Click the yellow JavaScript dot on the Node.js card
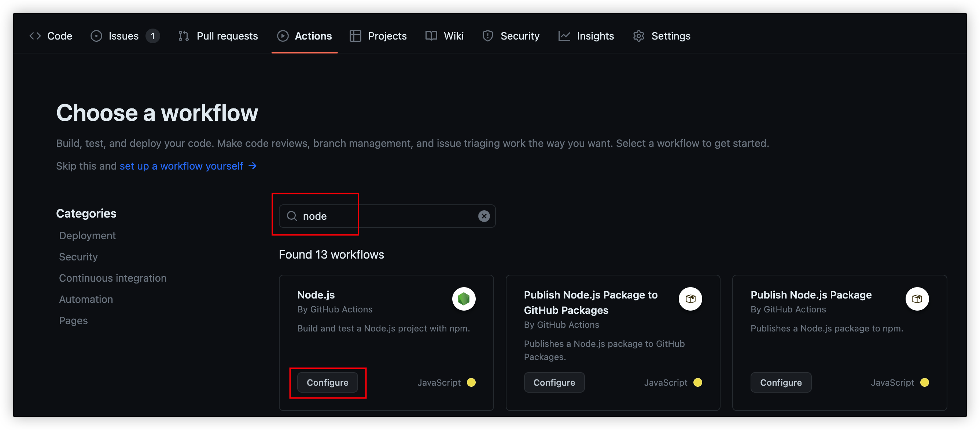Viewport: 980px width, 430px height. point(471,382)
